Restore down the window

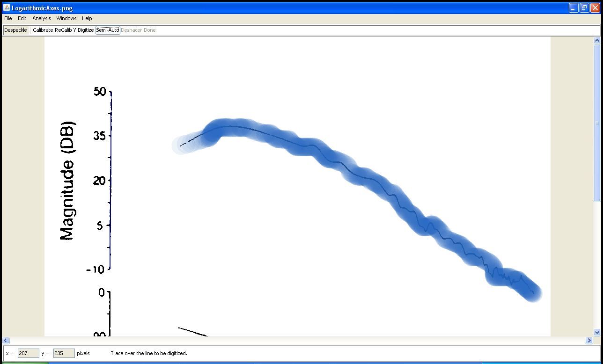coord(584,8)
